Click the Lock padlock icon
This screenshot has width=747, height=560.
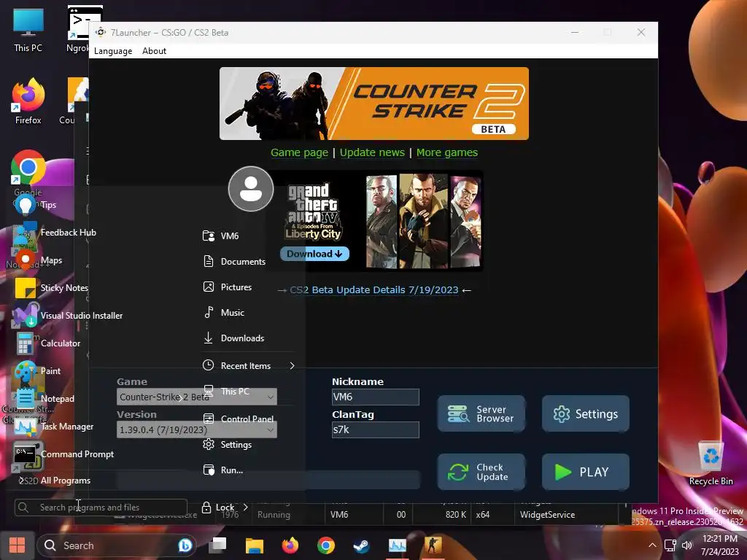point(206,507)
